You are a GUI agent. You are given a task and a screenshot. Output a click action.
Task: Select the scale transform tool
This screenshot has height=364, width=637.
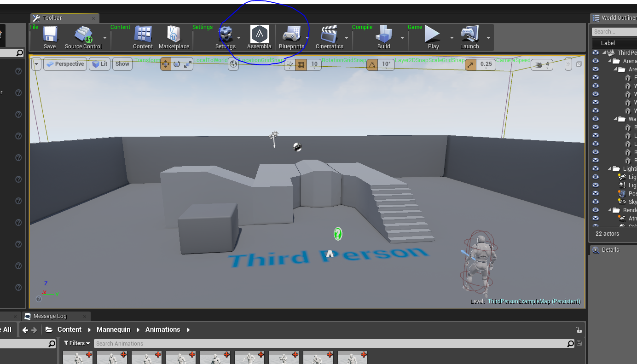tap(188, 64)
